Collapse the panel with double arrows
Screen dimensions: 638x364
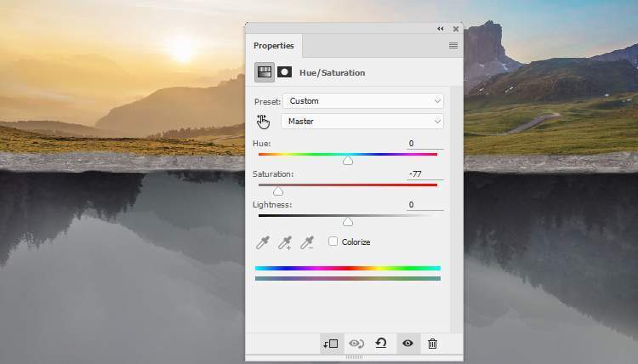point(441,29)
